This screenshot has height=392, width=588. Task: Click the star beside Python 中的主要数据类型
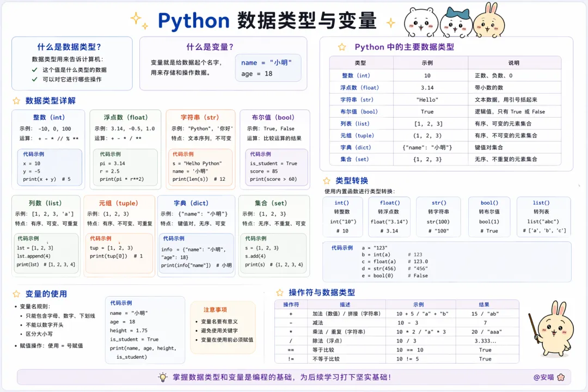pyautogui.click(x=341, y=47)
